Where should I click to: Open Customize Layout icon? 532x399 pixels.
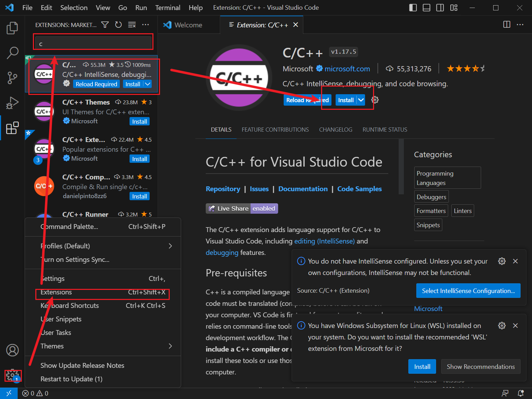[454, 8]
